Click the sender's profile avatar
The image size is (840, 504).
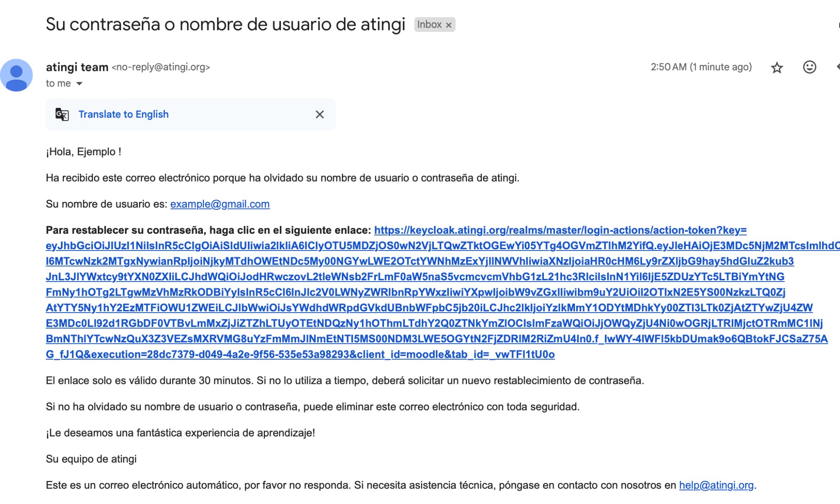[16, 75]
